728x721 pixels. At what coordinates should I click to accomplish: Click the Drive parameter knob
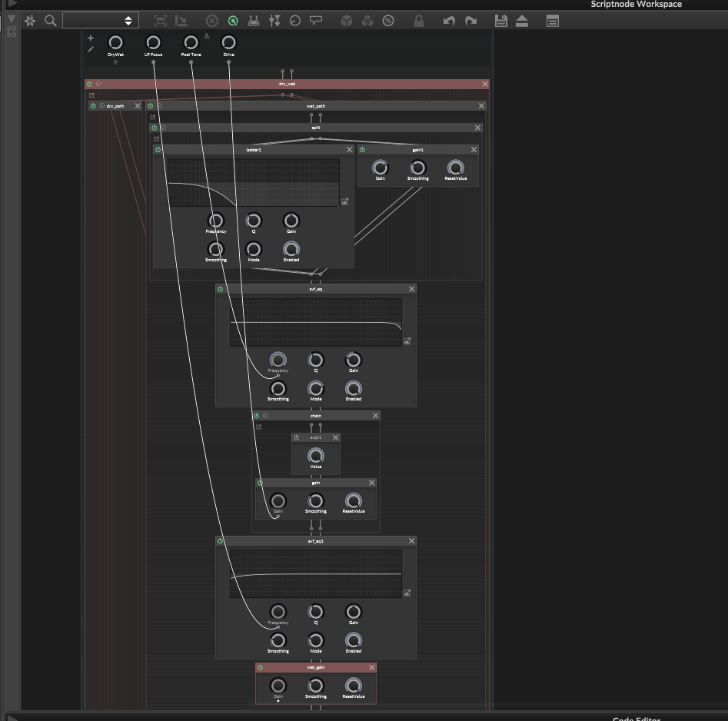pos(228,42)
